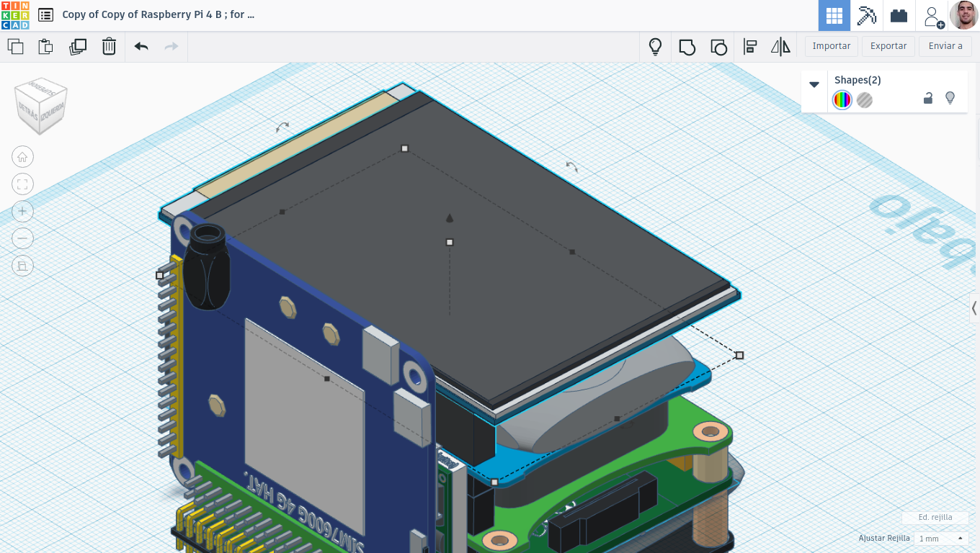Hide selected shapes using panel lightbulb
Screen dimensions: 980x553
pyautogui.click(x=950, y=98)
